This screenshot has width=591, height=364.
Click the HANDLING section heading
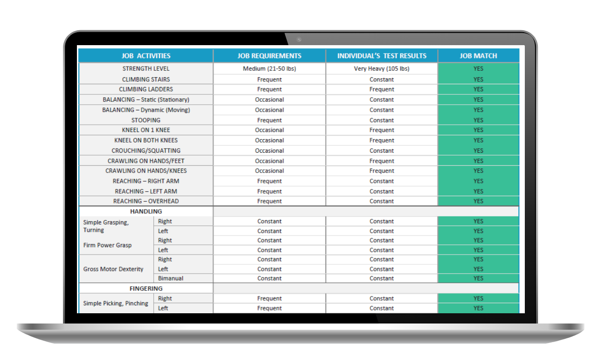[x=146, y=211]
